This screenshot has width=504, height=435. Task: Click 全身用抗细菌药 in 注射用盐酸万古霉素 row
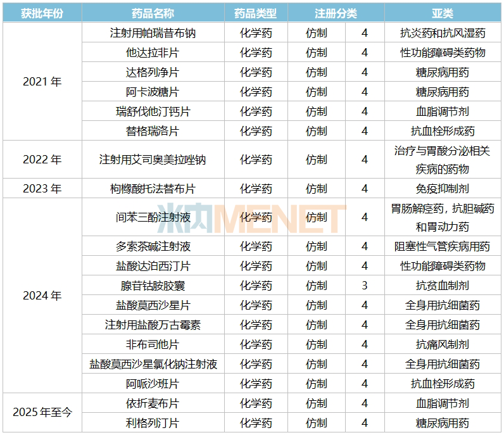point(443,325)
